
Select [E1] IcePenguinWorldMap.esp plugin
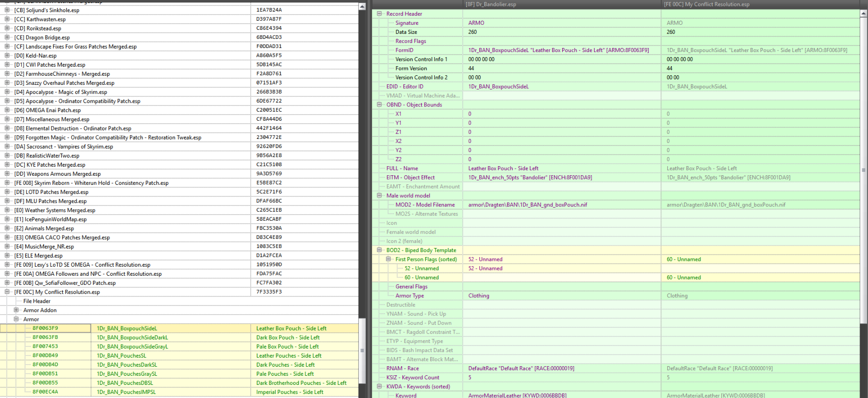(x=51, y=219)
